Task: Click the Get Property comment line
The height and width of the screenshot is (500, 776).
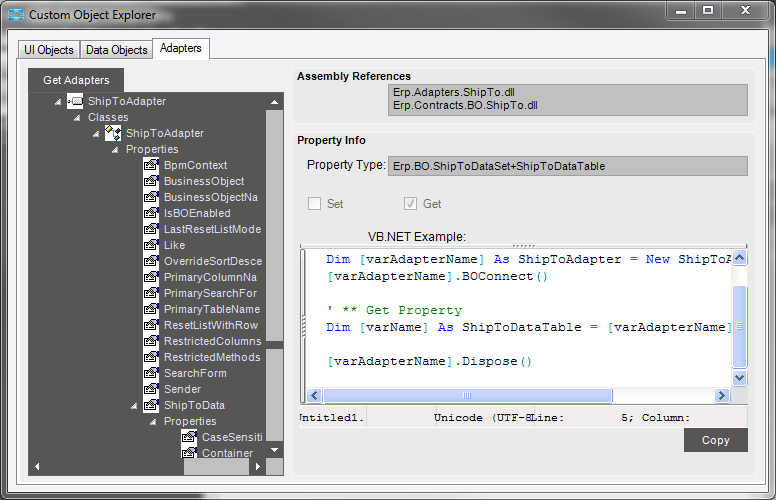Action: coord(394,310)
